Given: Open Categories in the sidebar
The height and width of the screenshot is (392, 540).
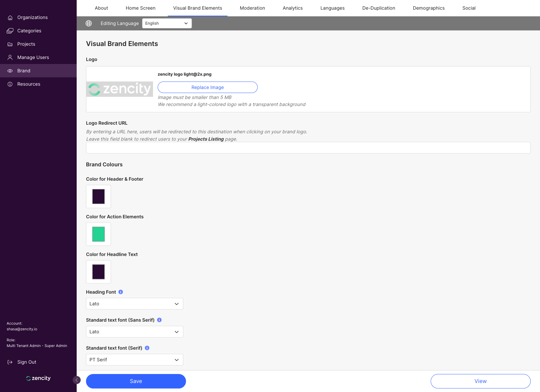Looking at the screenshot, I should point(38,31).
